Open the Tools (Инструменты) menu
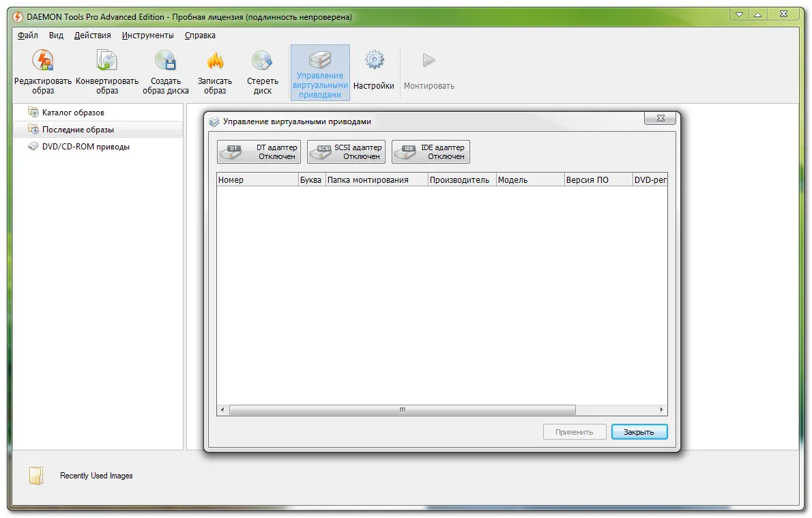The width and height of the screenshot is (812, 518). (x=147, y=35)
